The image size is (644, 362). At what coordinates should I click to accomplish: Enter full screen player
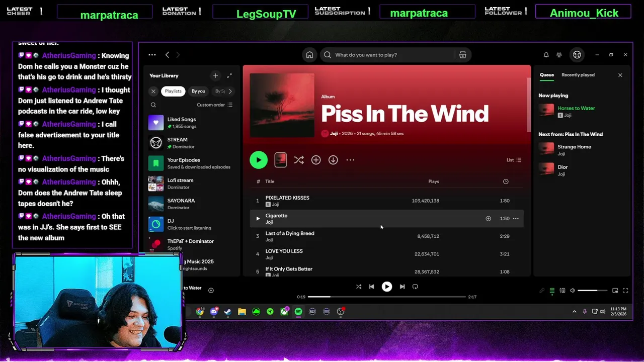point(625,291)
